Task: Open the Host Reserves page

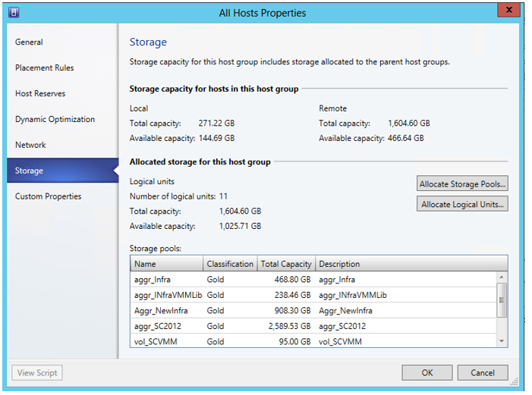Action: click(x=40, y=94)
